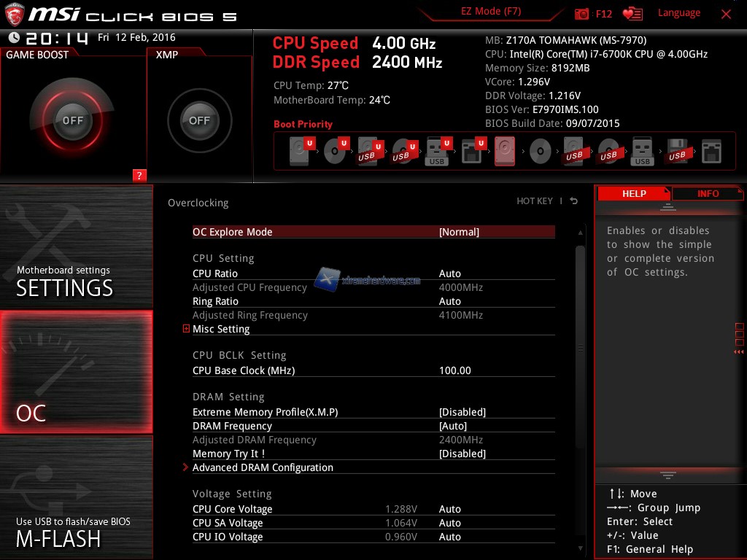Image resolution: width=747 pixels, height=560 pixels.
Task: Toggle the GAME BOOST knob
Action: tap(73, 120)
